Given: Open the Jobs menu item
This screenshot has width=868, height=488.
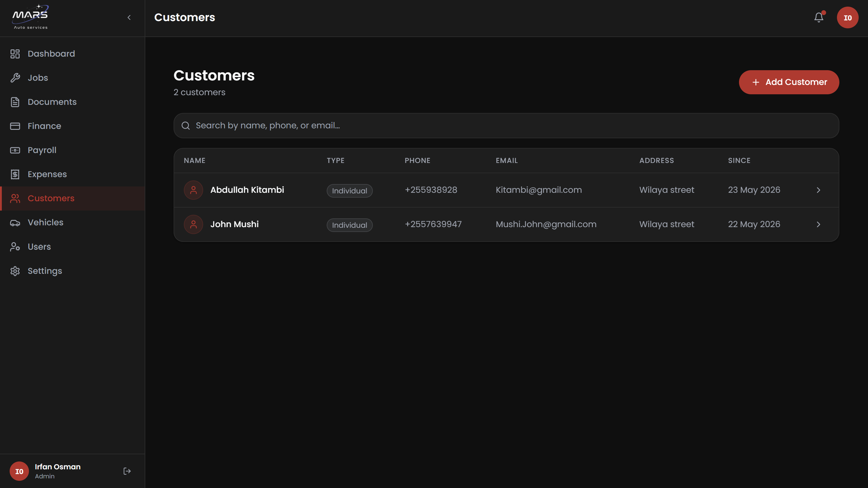Looking at the screenshot, I should click(x=72, y=78).
